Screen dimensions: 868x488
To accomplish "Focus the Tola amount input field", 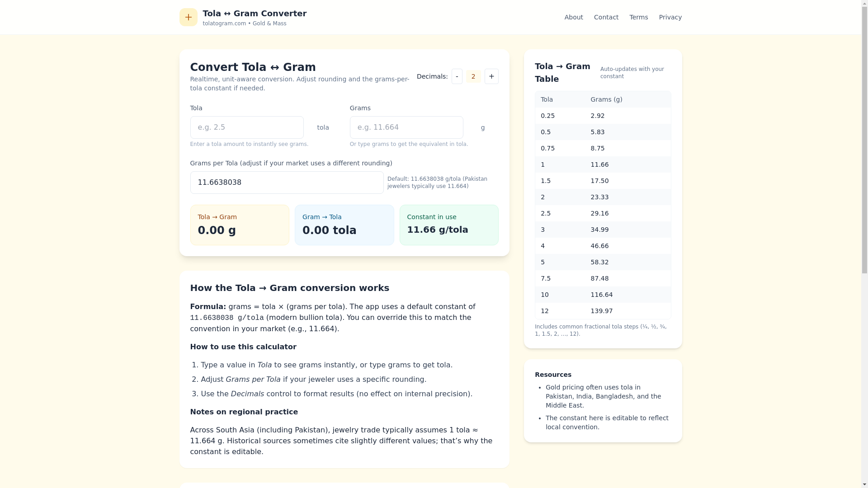I will pyautogui.click(x=247, y=127).
